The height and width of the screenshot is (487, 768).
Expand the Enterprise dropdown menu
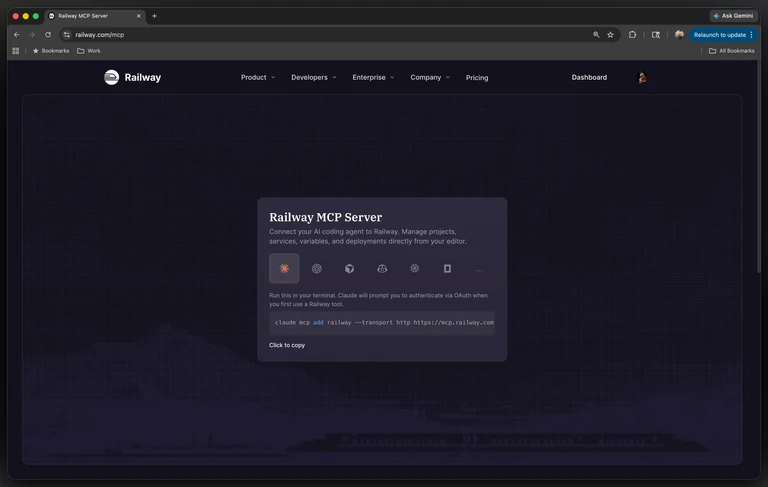click(373, 77)
